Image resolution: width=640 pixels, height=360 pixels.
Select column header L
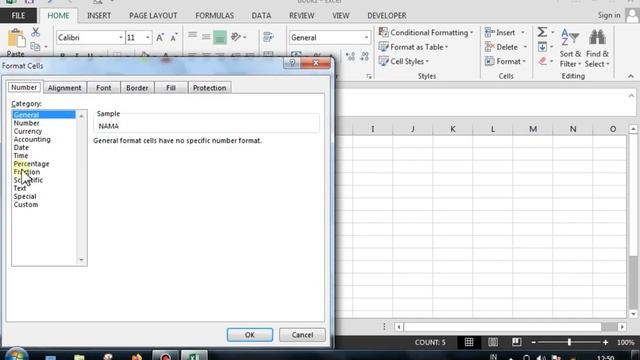pos(493,129)
